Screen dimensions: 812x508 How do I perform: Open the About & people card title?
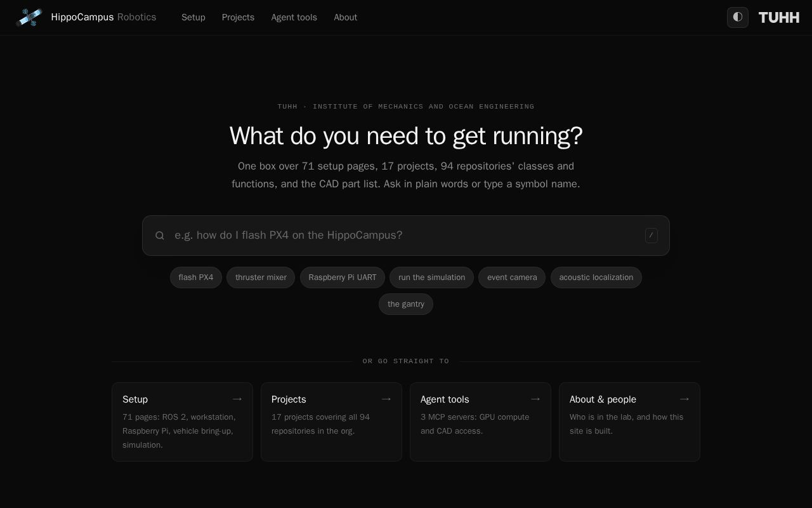coord(603,399)
